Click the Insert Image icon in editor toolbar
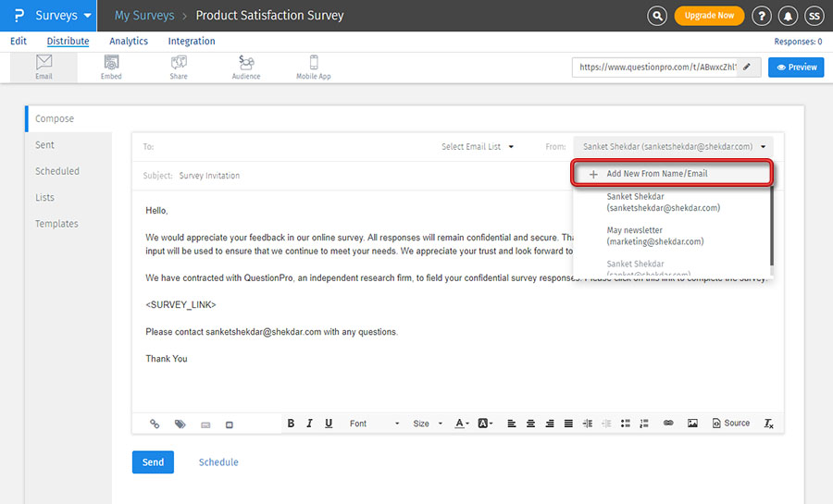 pyautogui.click(x=692, y=424)
